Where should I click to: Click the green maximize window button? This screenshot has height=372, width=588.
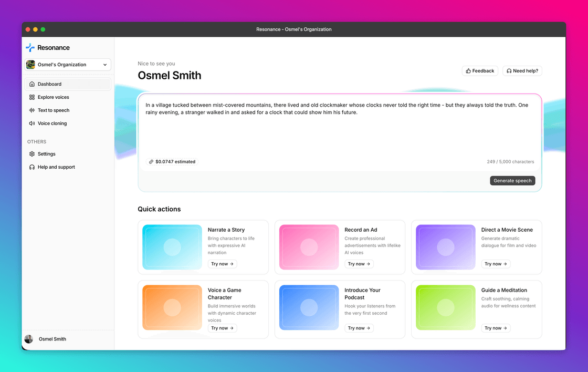coord(43,29)
